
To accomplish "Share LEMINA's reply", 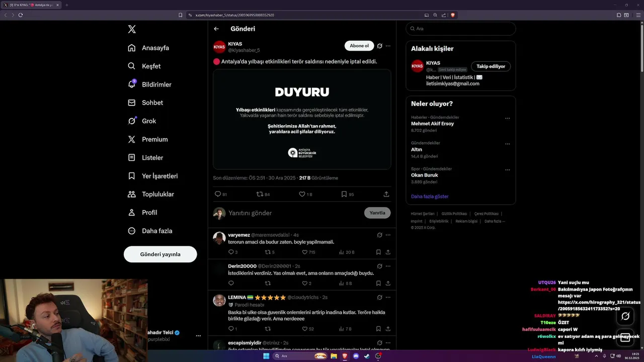I will pos(388,329).
